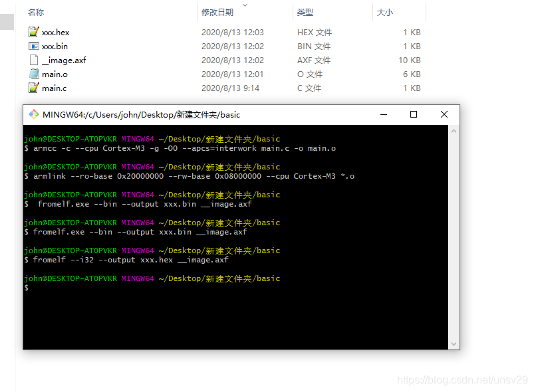Click the 2020/8/13 12:03 date of xxx.hex

(233, 33)
